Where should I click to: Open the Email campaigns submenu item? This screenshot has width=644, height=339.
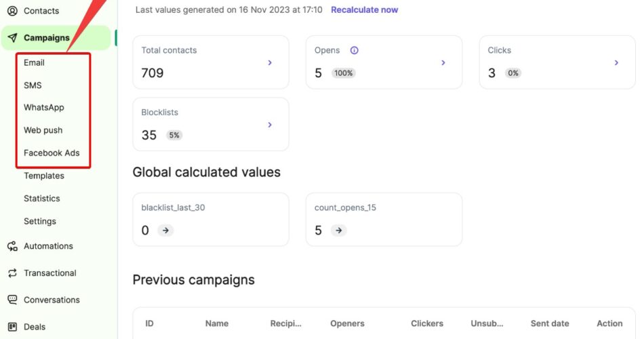34,62
